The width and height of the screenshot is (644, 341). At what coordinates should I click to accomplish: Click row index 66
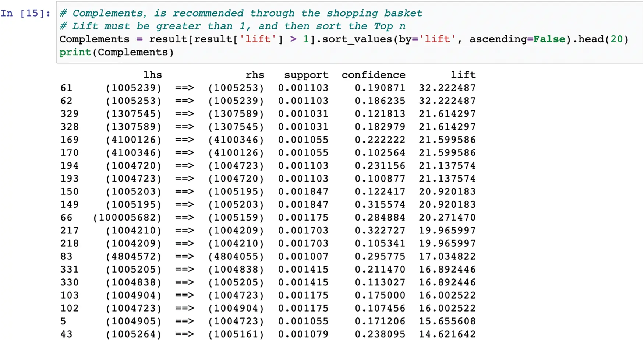click(x=66, y=218)
